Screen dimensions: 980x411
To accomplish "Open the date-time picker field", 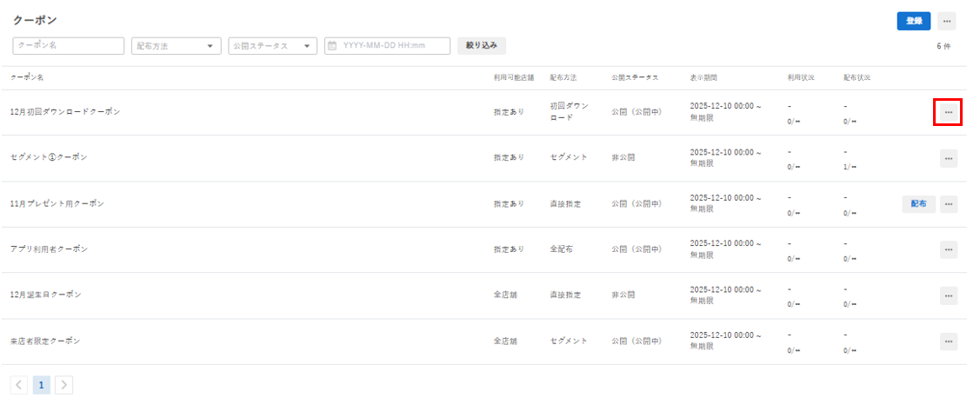I will [x=388, y=46].
